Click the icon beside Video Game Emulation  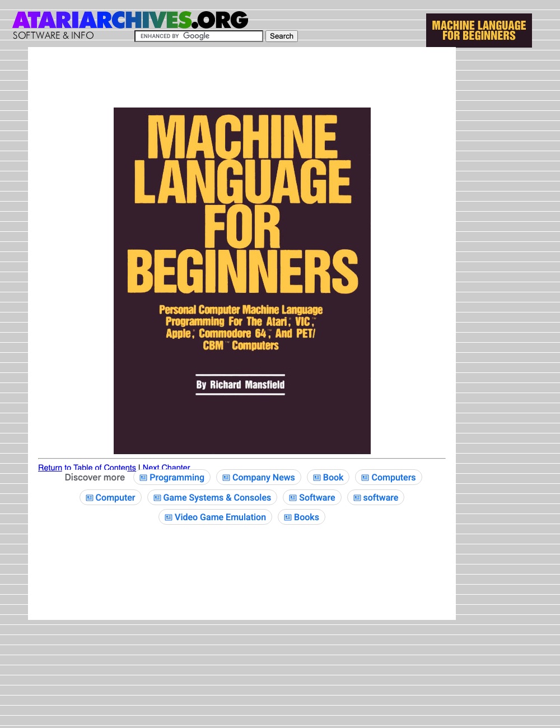pos(169,517)
